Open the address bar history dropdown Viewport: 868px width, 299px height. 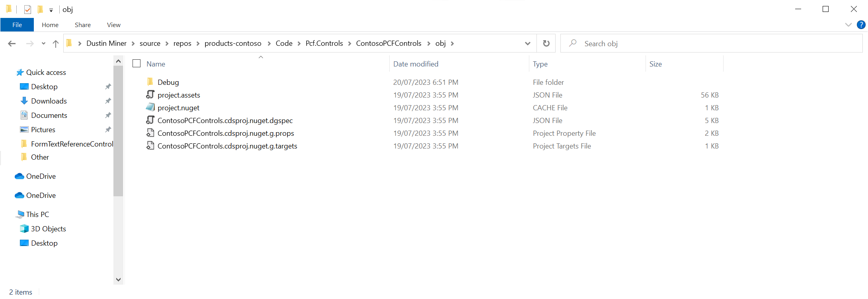(527, 43)
